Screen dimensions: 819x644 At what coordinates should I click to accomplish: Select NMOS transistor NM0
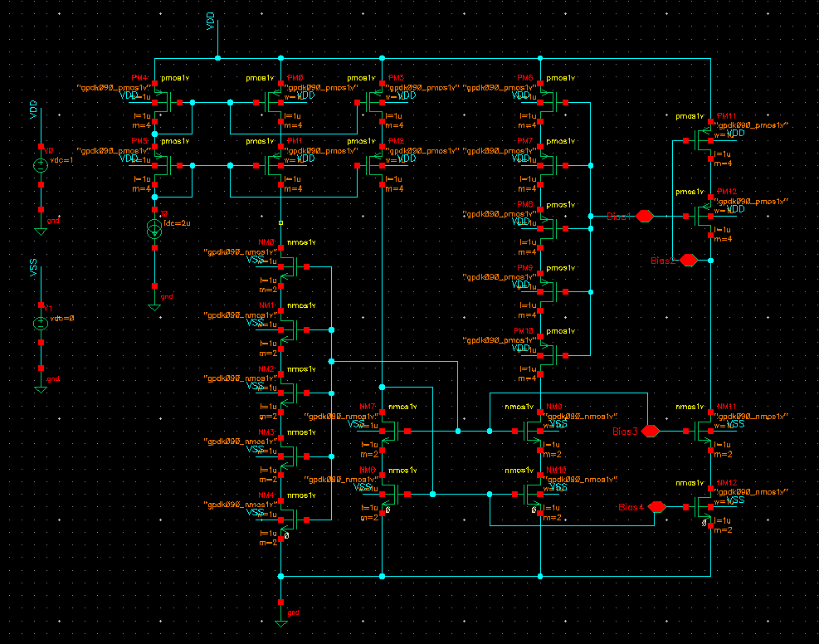[x=287, y=266]
